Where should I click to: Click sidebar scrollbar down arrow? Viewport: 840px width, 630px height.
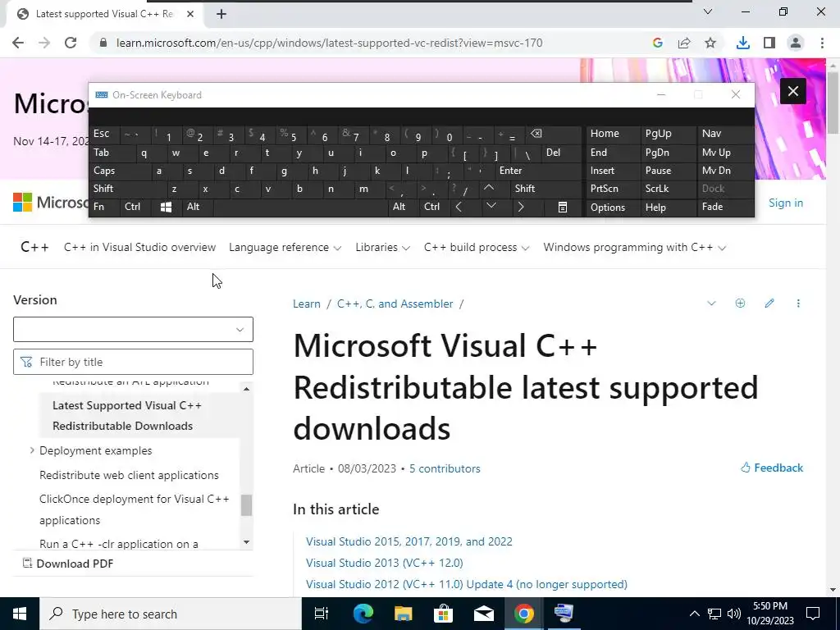246,542
